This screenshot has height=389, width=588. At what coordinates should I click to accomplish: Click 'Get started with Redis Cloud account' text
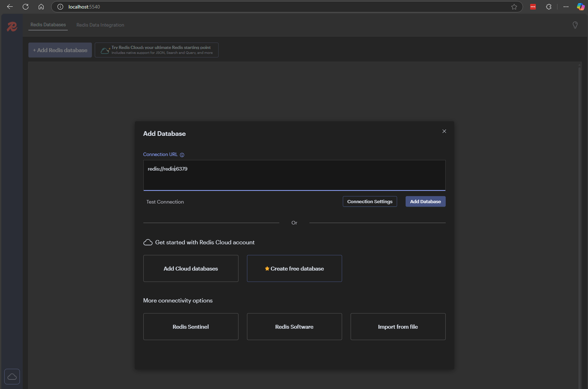point(205,243)
